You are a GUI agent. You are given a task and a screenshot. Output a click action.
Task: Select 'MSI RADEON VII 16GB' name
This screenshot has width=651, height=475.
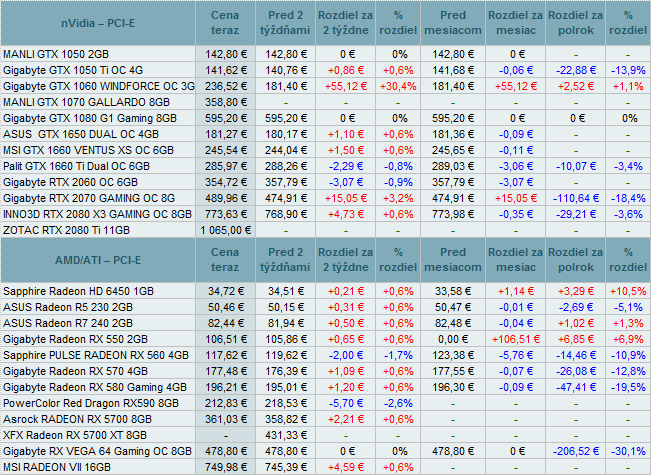tap(57, 468)
